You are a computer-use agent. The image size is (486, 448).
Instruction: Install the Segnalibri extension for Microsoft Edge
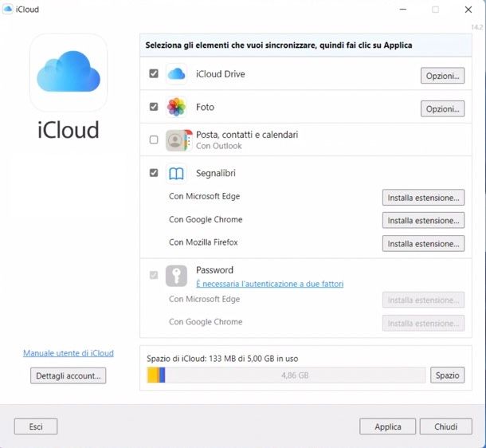[x=423, y=198]
